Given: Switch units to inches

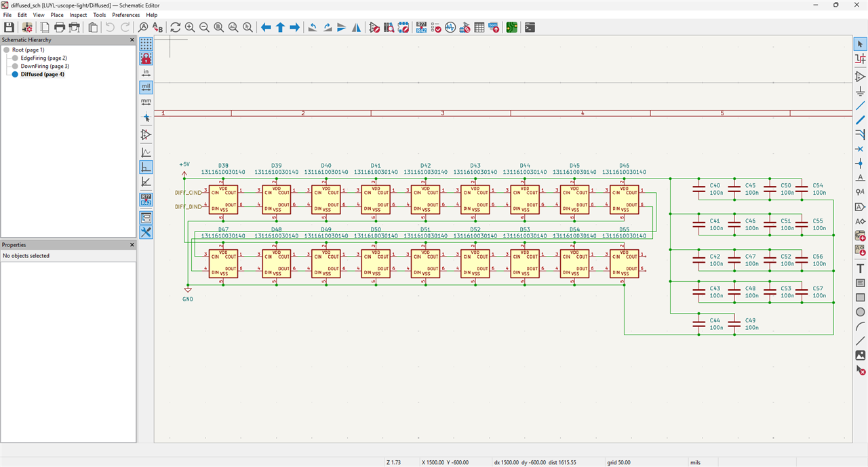Looking at the screenshot, I should tap(146, 72).
